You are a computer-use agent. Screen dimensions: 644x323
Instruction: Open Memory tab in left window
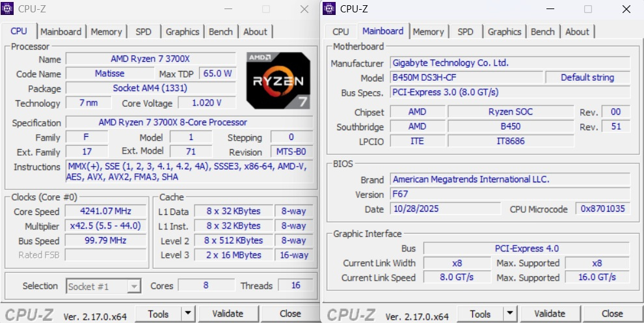pyautogui.click(x=107, y=32)
